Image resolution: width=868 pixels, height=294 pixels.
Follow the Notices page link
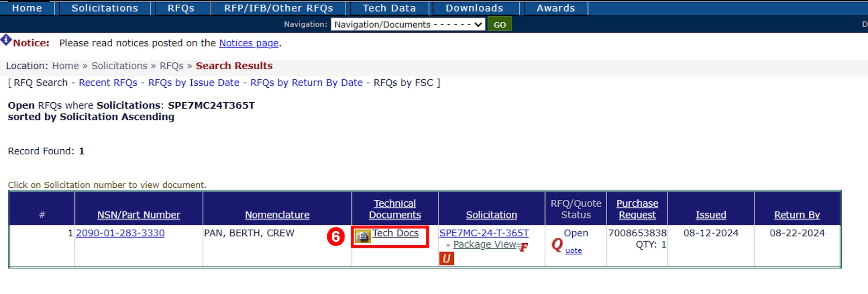tap(249, 43)
